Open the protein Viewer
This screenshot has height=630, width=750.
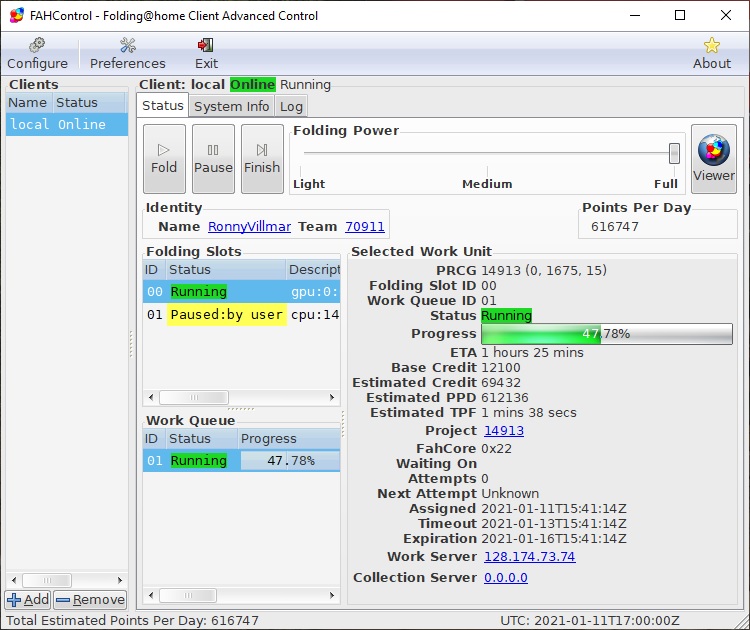point(714,159)
